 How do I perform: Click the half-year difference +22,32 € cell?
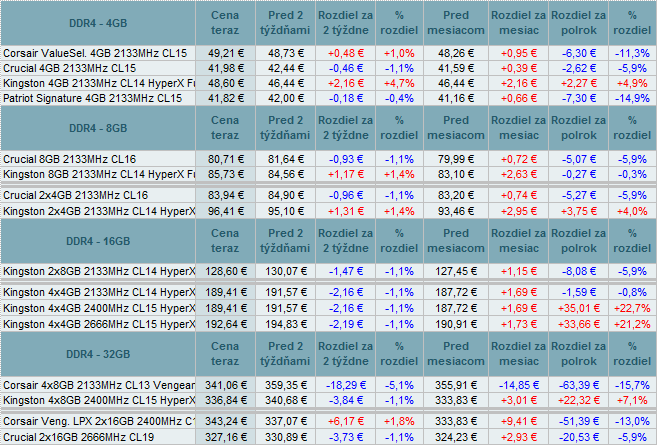(579, 400)
